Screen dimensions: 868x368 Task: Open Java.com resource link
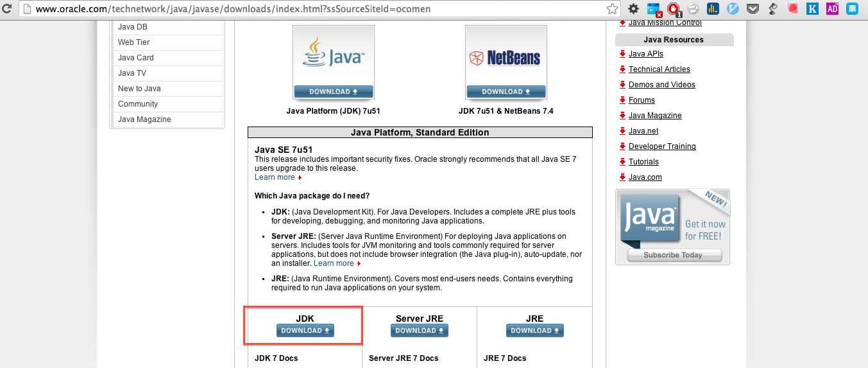pos(645,177)
